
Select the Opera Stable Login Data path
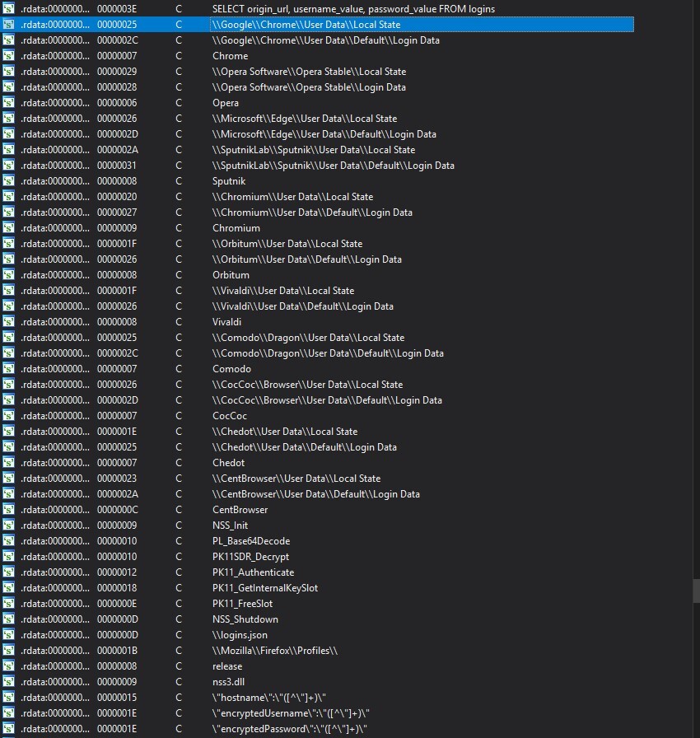pos(309,87)
